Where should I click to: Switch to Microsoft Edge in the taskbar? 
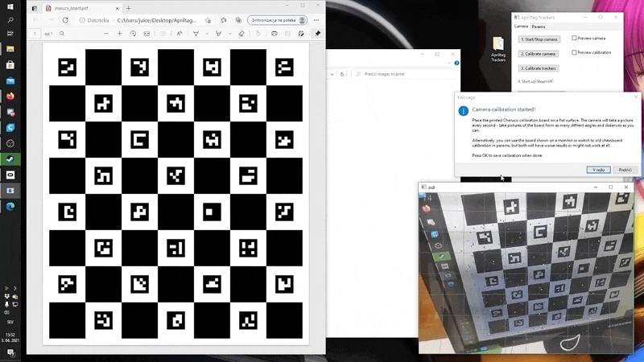(10, 207)
